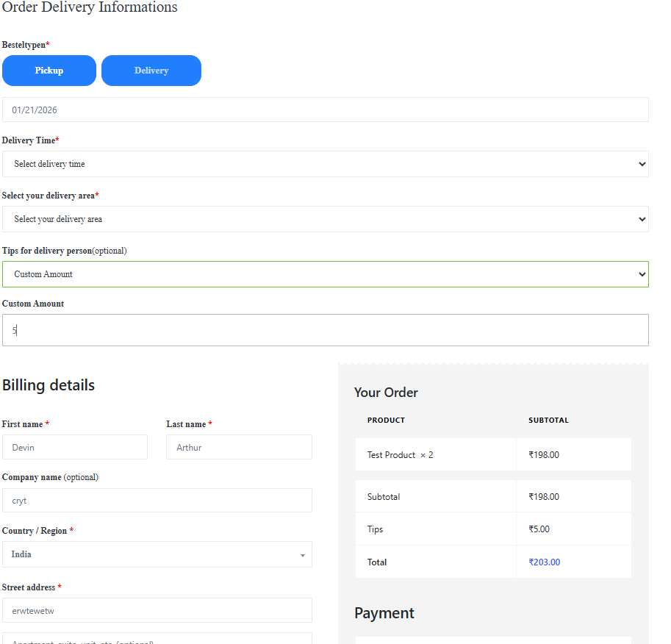Click the Your Order heading
Screen dimensions: 671x644
(386, 393)
